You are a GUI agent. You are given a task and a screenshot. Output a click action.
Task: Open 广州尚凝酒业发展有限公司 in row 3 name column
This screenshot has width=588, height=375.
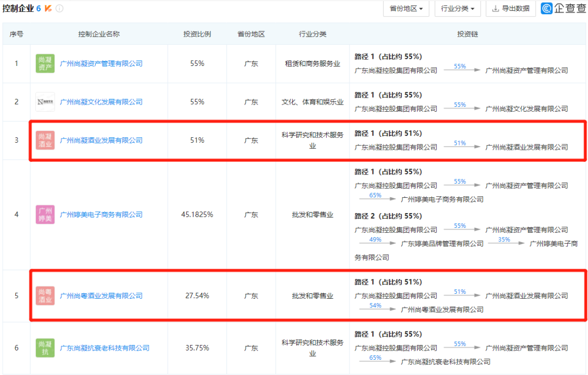pos(101,140)
